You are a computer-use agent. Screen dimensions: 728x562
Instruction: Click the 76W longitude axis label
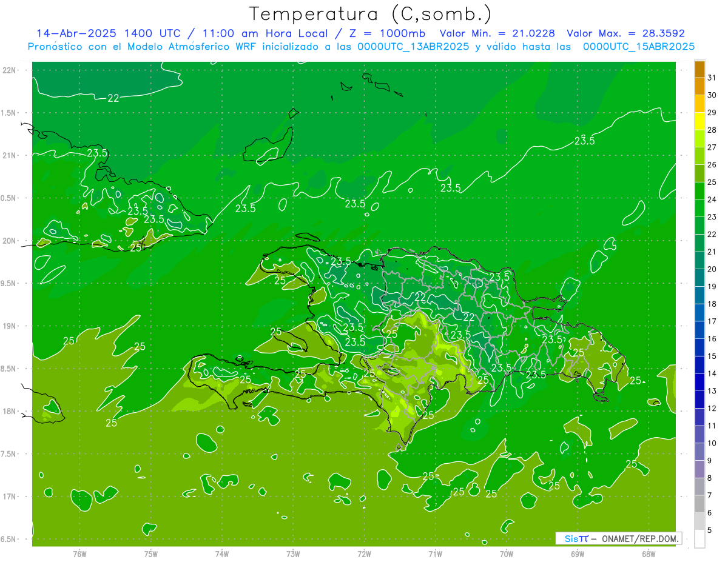click(79, 554)
